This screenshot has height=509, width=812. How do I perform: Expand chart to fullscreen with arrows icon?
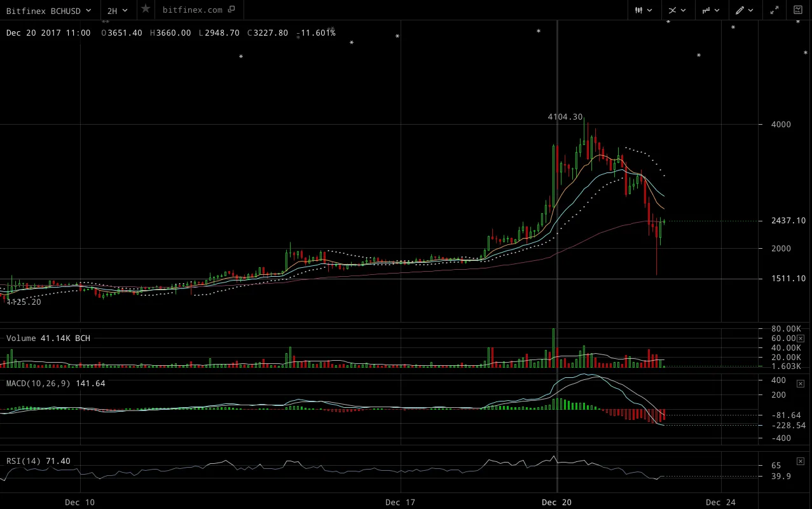[x=774, y=10]
